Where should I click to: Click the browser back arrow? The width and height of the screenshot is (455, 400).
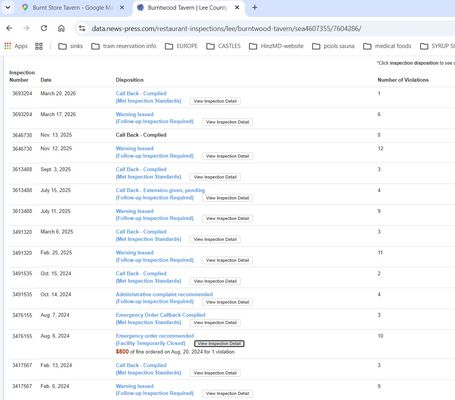9,28
